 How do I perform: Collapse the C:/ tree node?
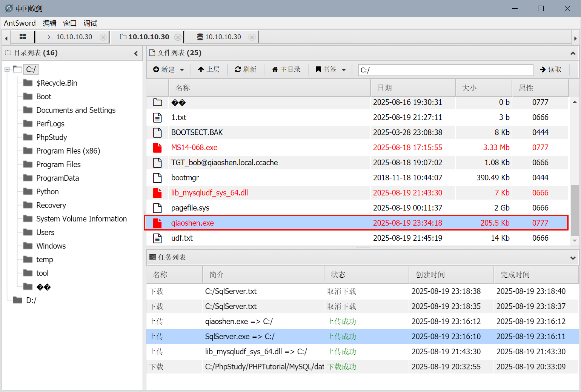tap(7, 69)
